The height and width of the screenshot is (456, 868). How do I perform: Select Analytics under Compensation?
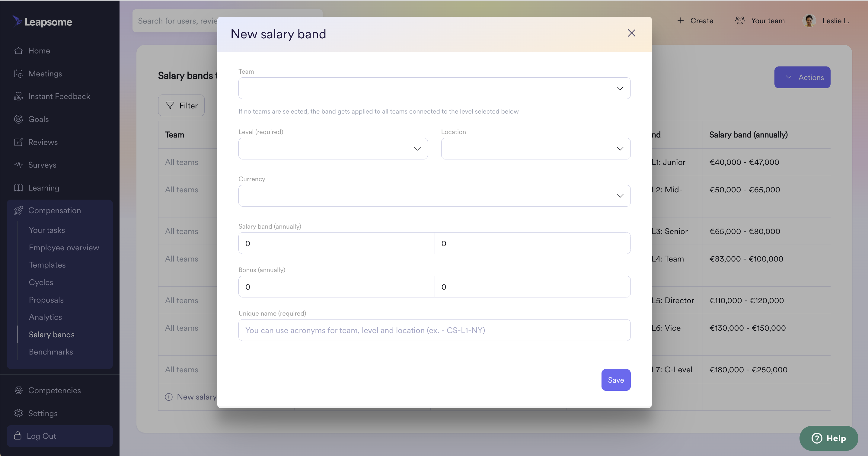pyautogui.click(x=46, y=317)
